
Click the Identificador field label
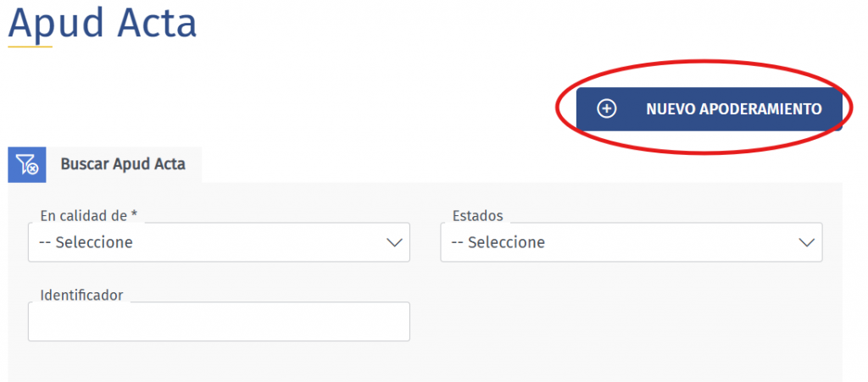click(x=81, y=295)
